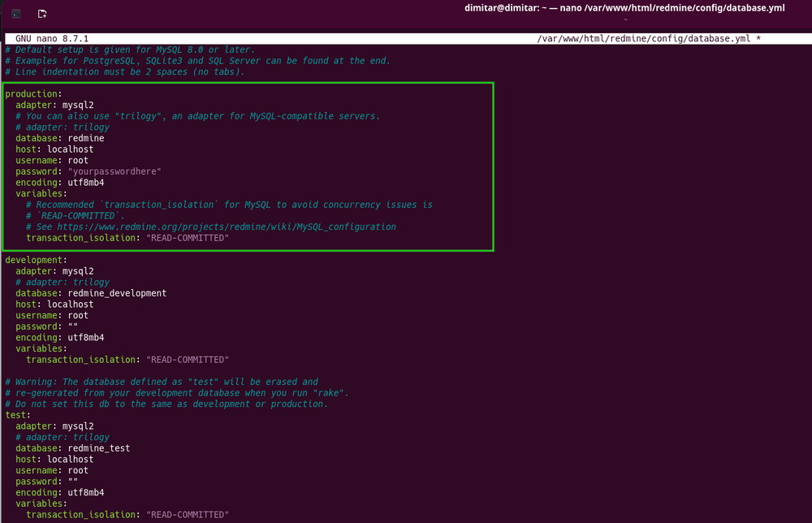The width and height of the screenshot is (812, 523).
Task: Click the '# re-generated from your development database' line
Action: (x=177, y=393)
